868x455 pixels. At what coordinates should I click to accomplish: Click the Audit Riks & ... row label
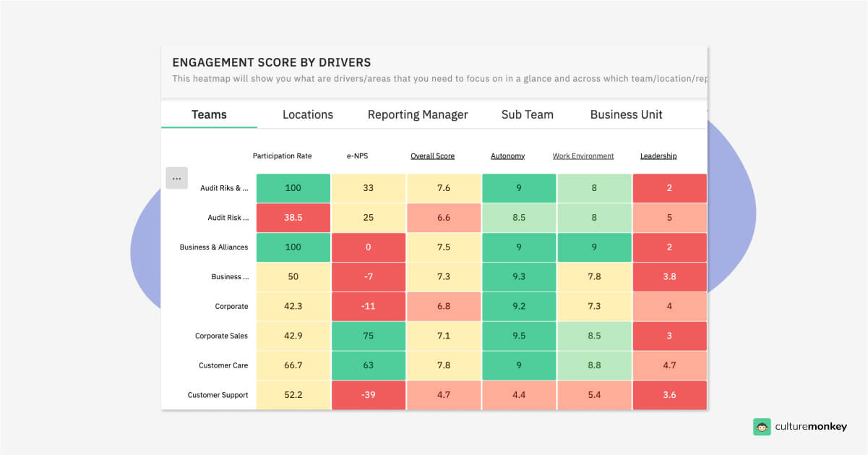click(224, 188)
